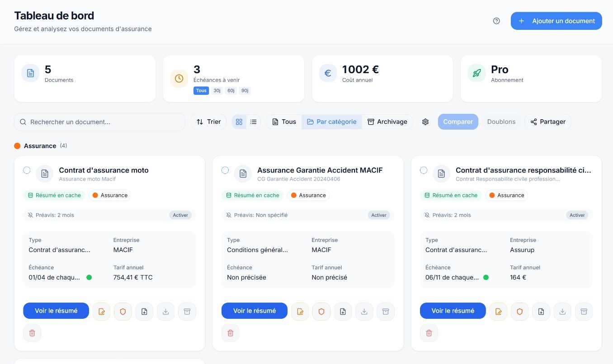View summary of Contrat d'assurance moto

tap(56, 311)
